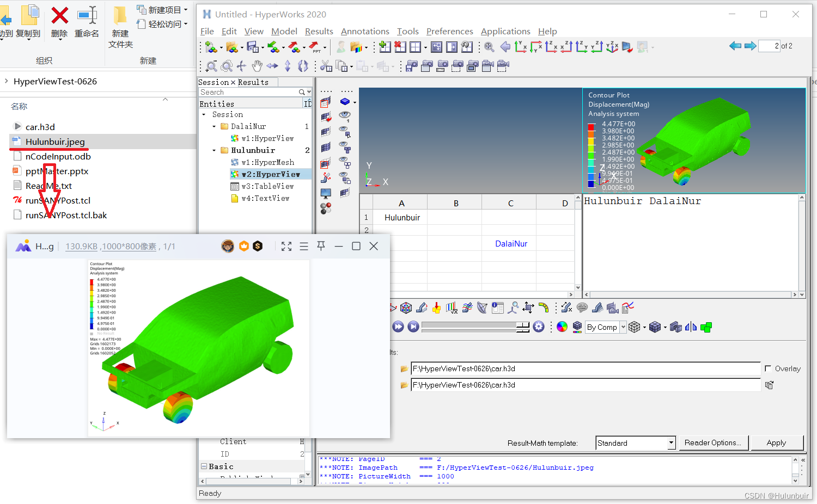The width and height of the screenshot is (817, 504).
Task: Open the Results menu
Action: [x=319, y=31]
